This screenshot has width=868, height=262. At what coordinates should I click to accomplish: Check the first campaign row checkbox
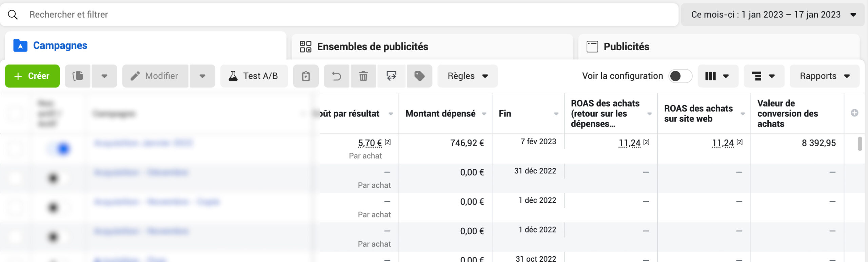point(16,149)
